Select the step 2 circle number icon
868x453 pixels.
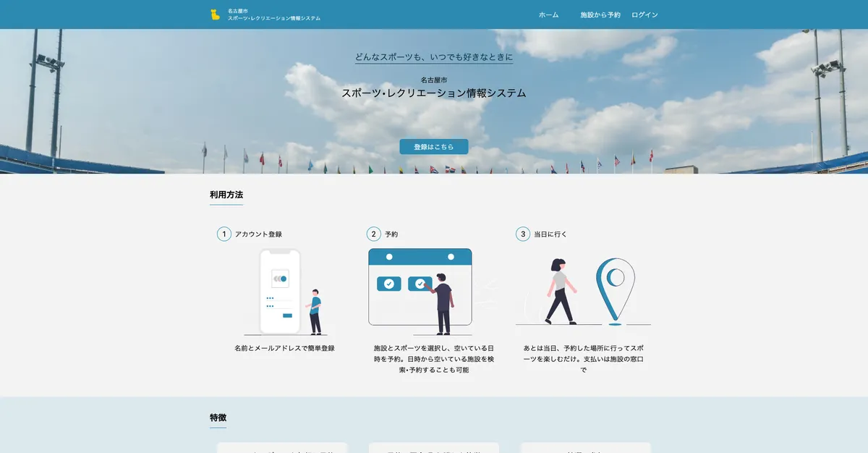click(x=374, y=234)
